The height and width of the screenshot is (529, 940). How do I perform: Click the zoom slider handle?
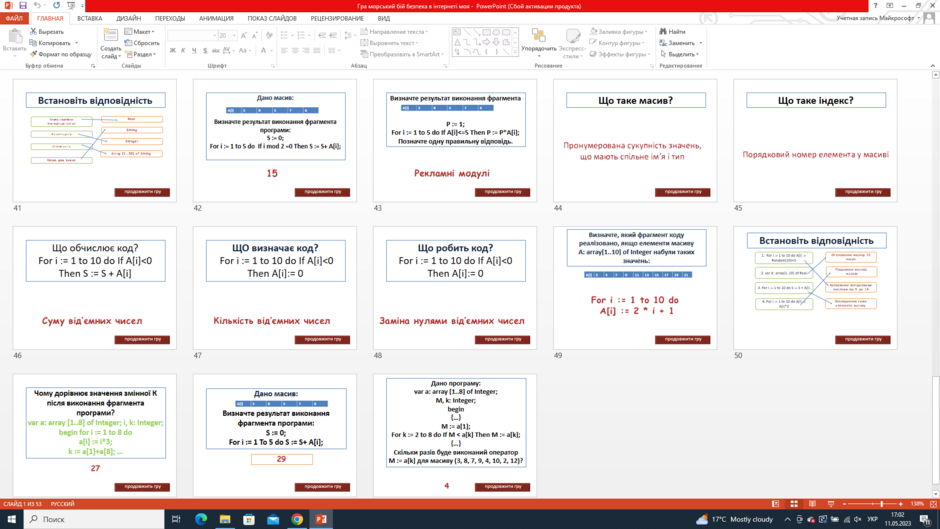click(x=882, y=504)
